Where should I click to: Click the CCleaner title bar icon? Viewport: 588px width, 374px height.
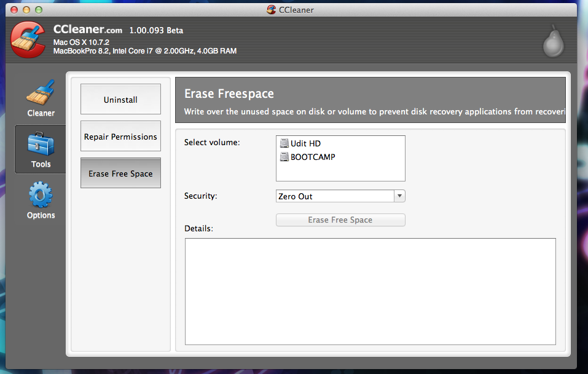tap(271, 10)
